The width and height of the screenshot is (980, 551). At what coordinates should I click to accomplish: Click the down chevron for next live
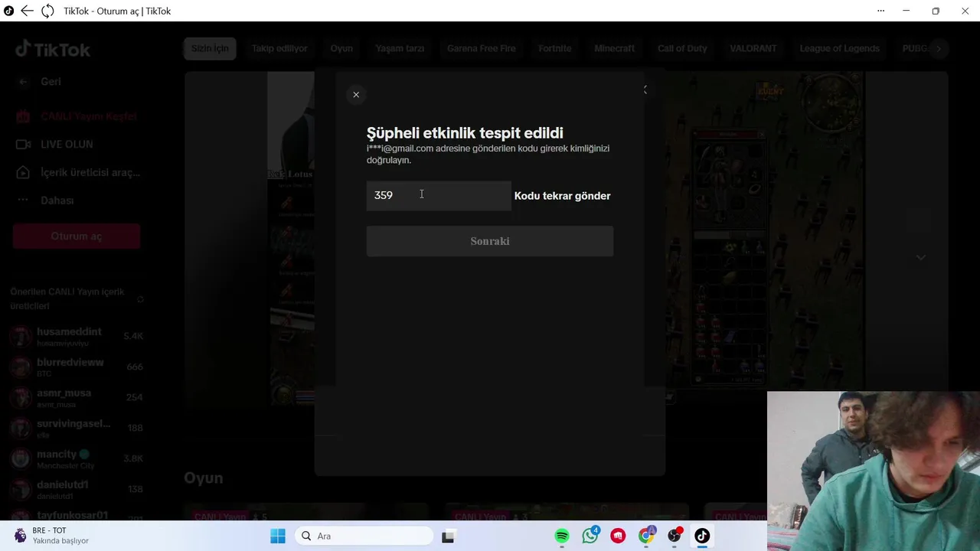(921, 258)
